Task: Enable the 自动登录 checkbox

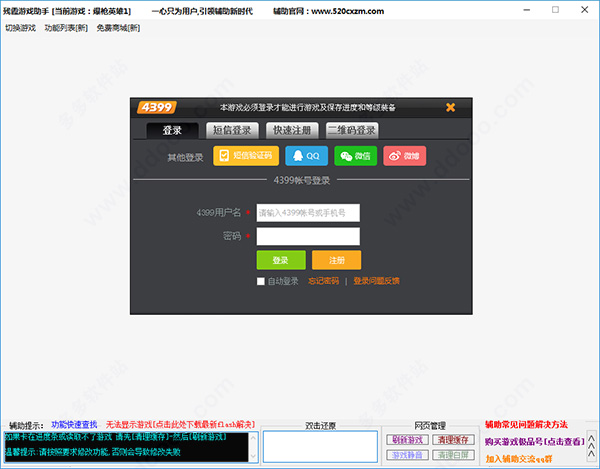Action: tap(261, 281)
